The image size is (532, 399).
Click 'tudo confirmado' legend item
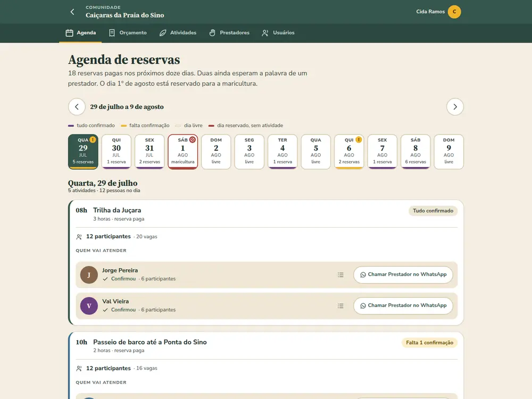[92, 126]
